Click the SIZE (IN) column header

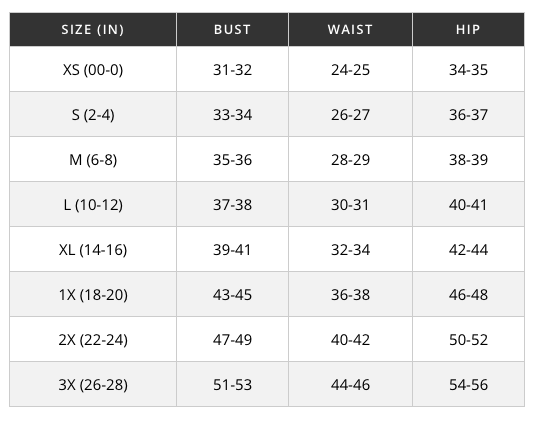93,30
